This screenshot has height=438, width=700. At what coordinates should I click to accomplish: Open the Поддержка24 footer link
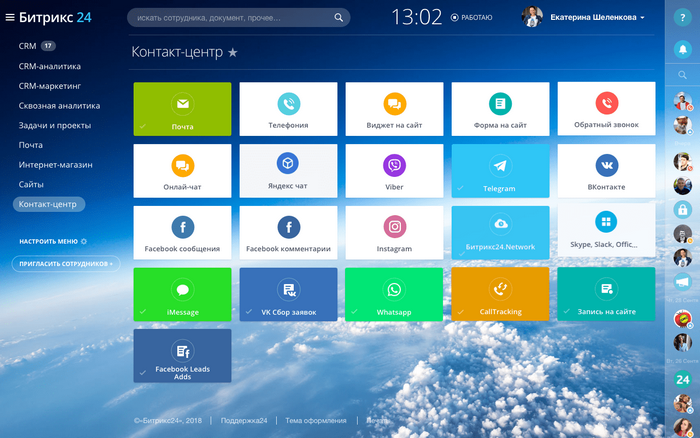pyautogui.click(x=244, y=421)
